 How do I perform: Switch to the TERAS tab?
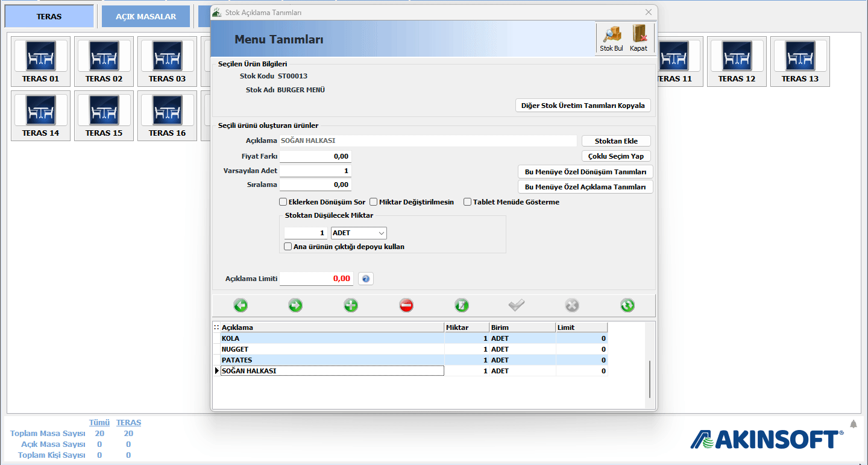[49, 16]
